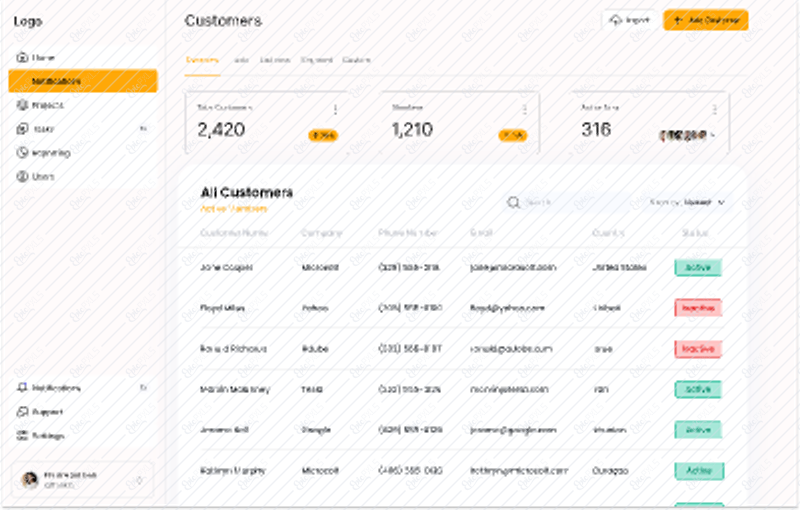Click the orange Add Customer button
This screenshot has width=800, height=510.
tap(706, 20)
